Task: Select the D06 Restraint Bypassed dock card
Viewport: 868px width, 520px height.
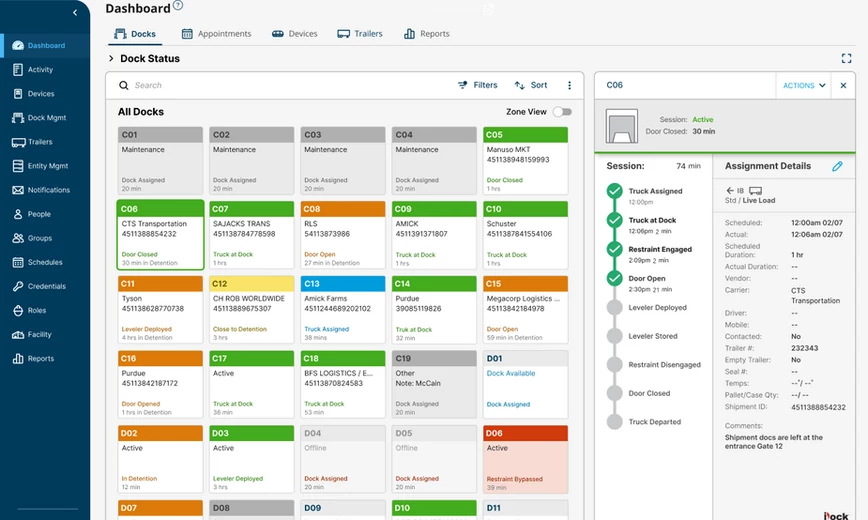Action: point(525,459)
